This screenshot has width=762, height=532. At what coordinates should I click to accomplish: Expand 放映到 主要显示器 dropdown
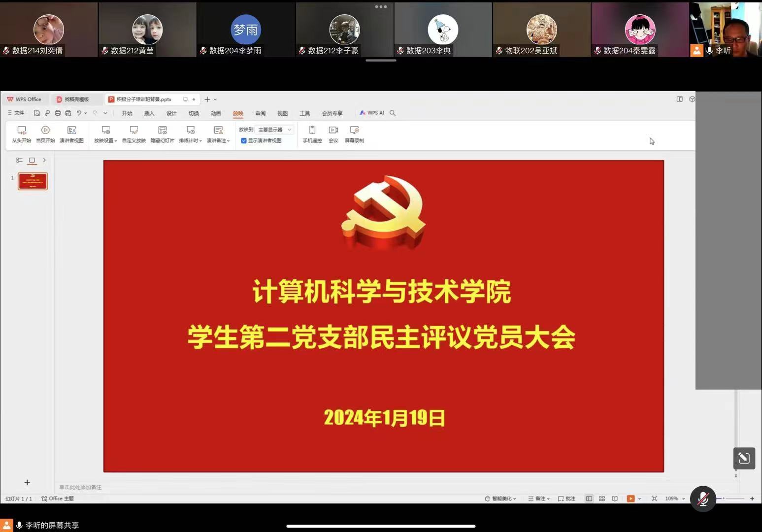pos(275,130)
